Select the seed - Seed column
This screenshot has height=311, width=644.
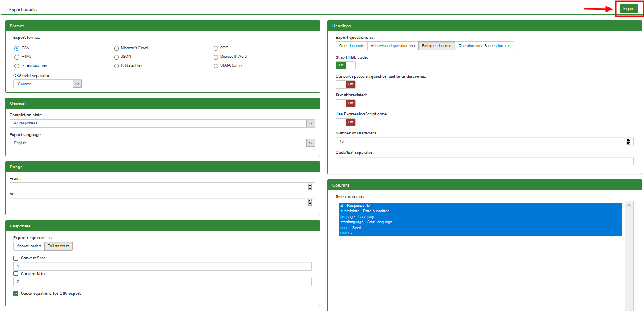(480, 228)
